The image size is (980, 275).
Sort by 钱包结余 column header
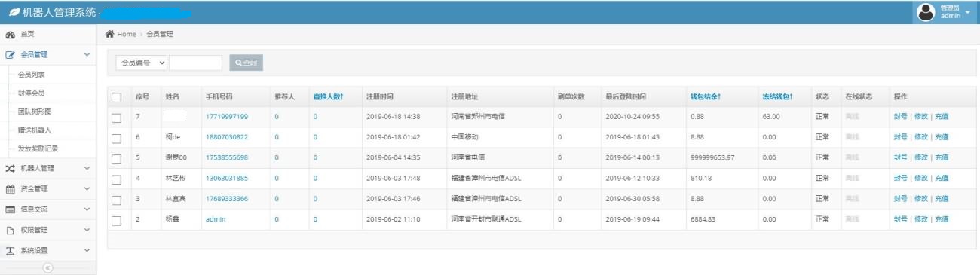click(706, 97)
